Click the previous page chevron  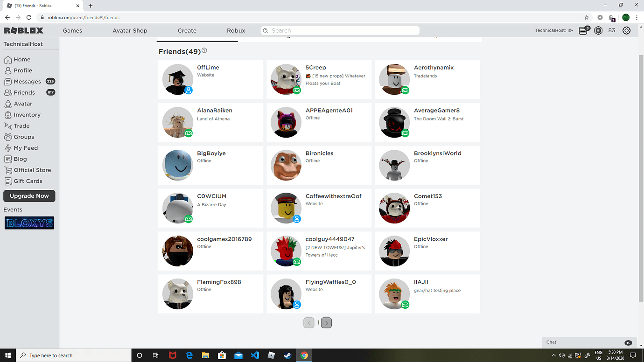tap(309, 322)
